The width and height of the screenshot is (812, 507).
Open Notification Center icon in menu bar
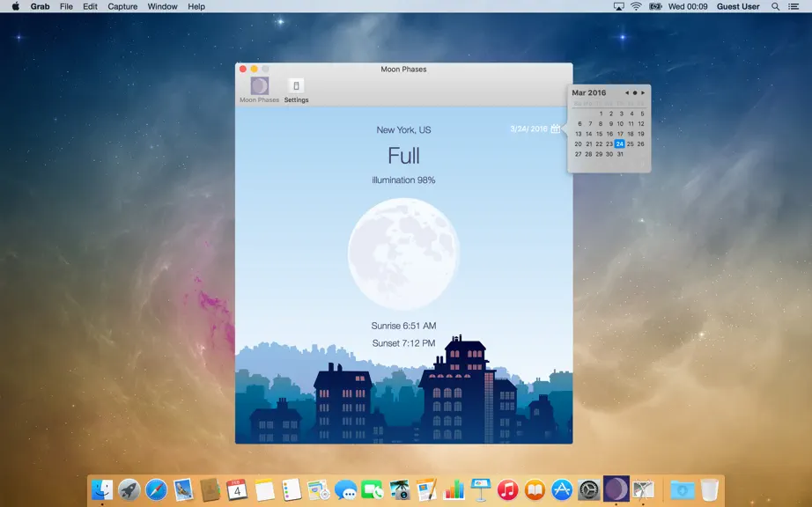794,7
